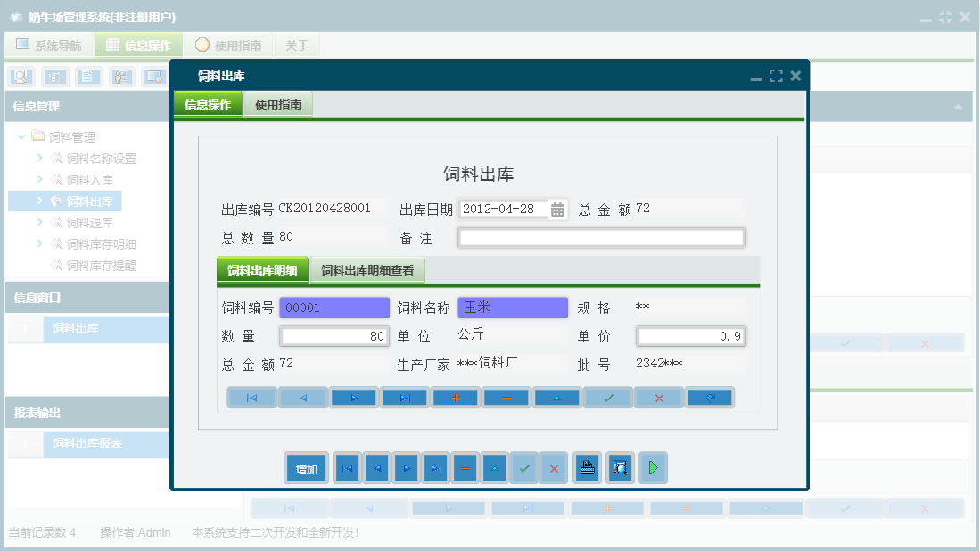980x551 pixels.
Task: Edit the detail record with the up-triangle icon
Action: (556, 398)
